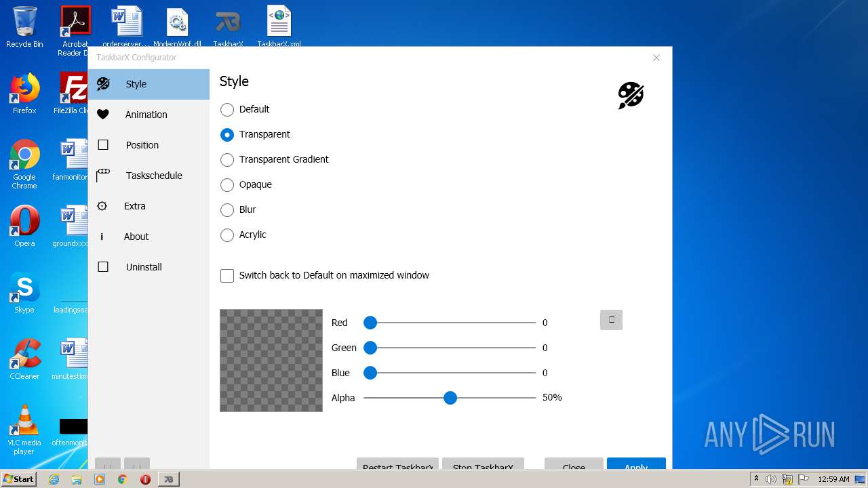This screenshot has height=488, width=868.
Task: Click the Green slider handle
Action: tap(370, 348)
